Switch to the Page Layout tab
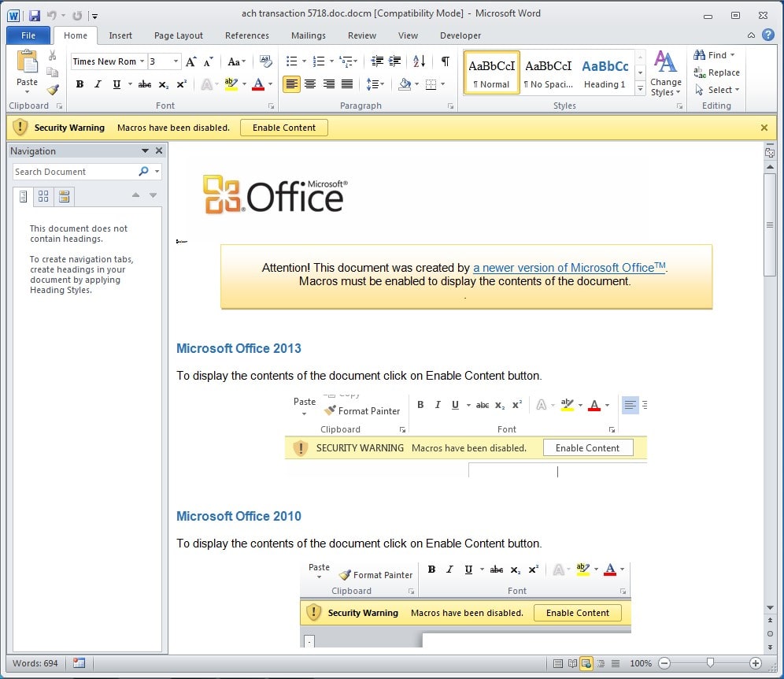 (x=179, y=35)
